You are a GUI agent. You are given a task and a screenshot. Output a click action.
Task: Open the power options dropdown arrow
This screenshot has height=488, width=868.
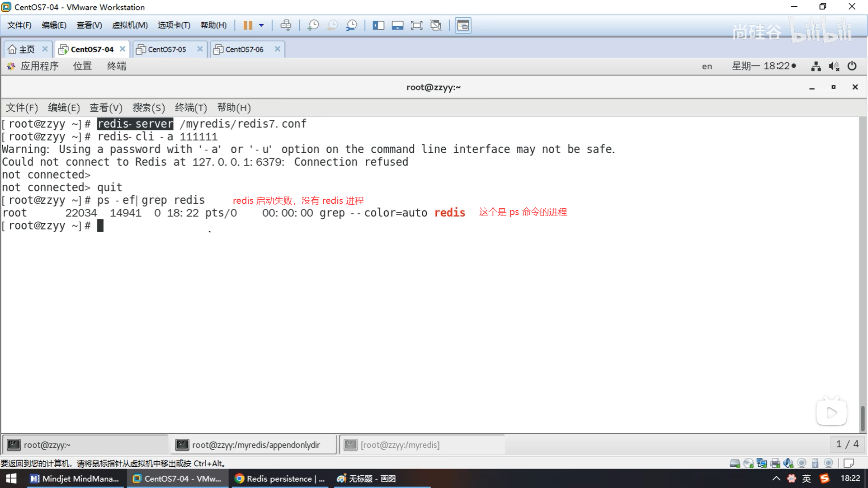click(261, 25)
